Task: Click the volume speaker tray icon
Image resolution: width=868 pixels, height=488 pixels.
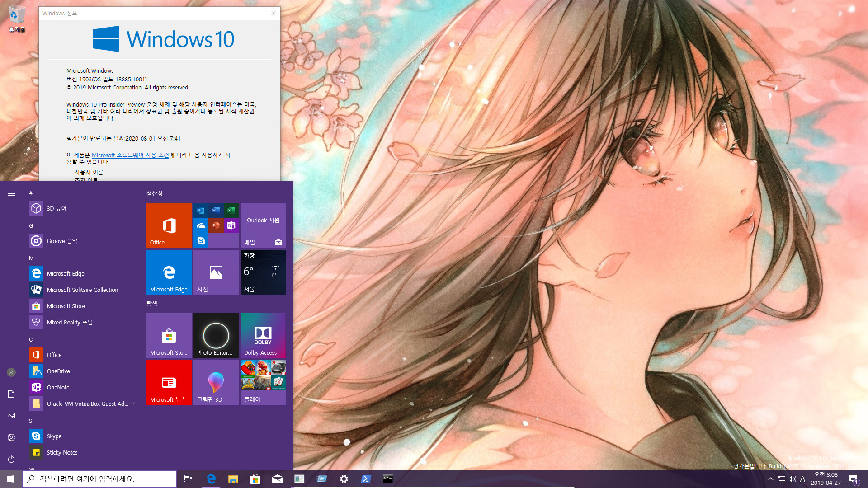Action: point(793,479)
